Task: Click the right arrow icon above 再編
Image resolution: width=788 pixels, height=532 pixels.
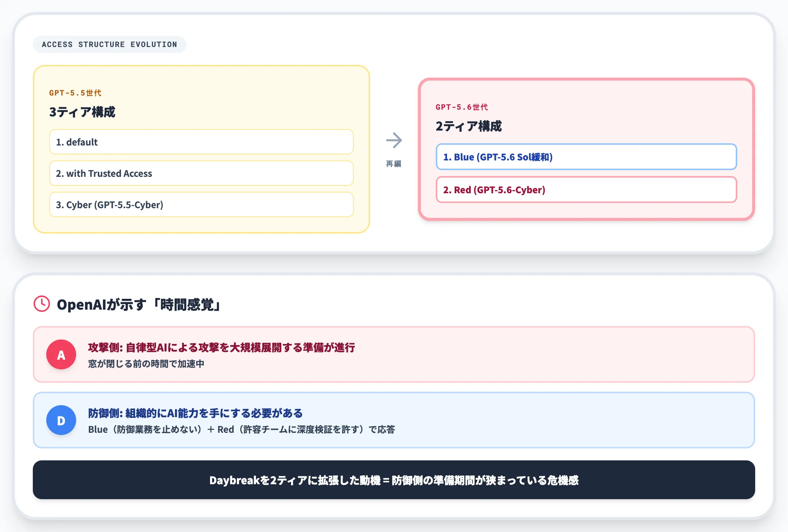Action: (394, 140)
